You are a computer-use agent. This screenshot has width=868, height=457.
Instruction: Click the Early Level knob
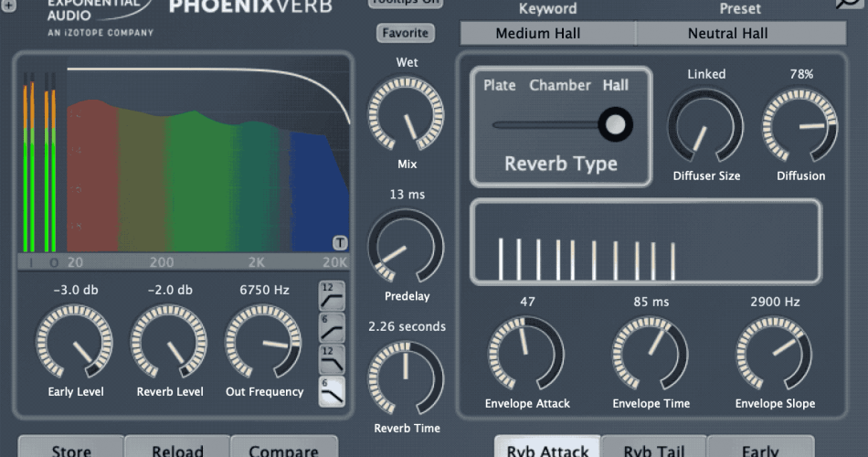[x=75, y=343]
